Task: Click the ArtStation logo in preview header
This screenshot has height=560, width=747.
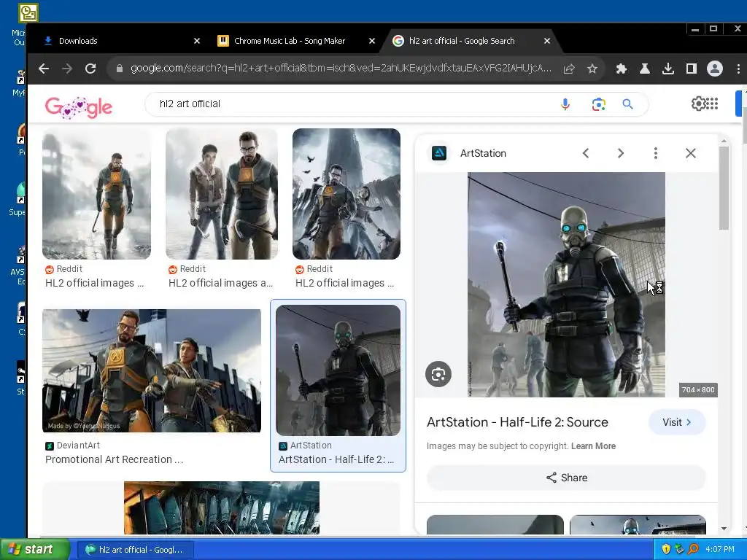Action: (x=439, y=153)
